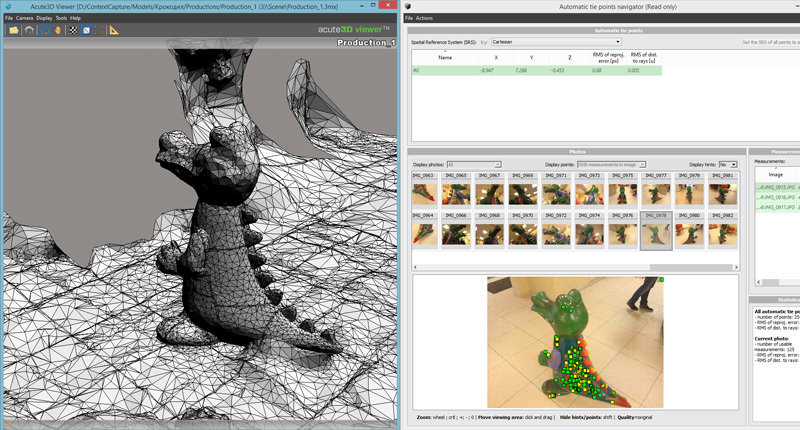Click the Z column header

[x=570, y=58]
